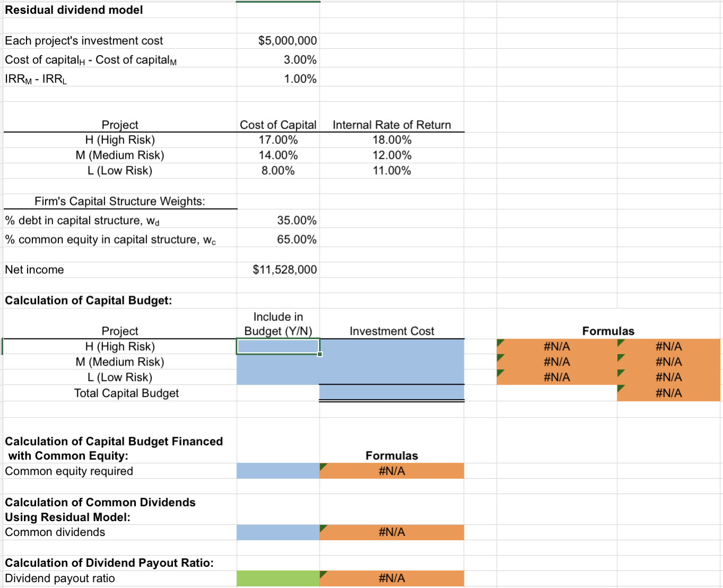
Task: Click the Residual dividend model title cell
Action: pyautogui.click(x=74, y=10)
